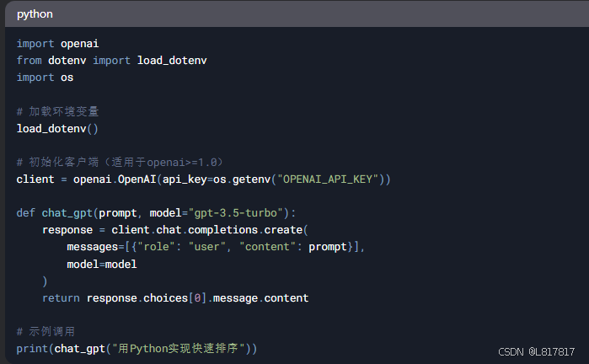
Task: Click completions.create call text
Action: pyautogui.click(x=245, y=230)
